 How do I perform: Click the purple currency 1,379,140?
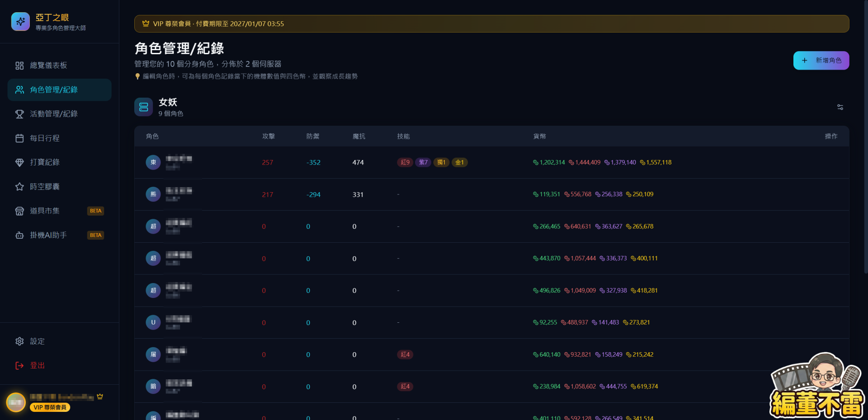point(620,162)
